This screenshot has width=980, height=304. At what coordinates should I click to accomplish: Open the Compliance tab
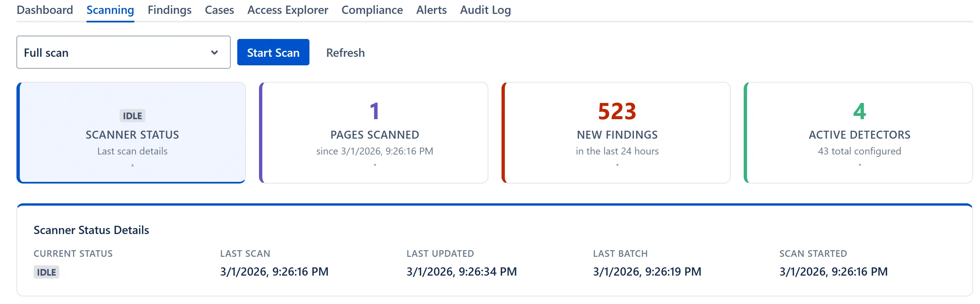pos(372,10)
